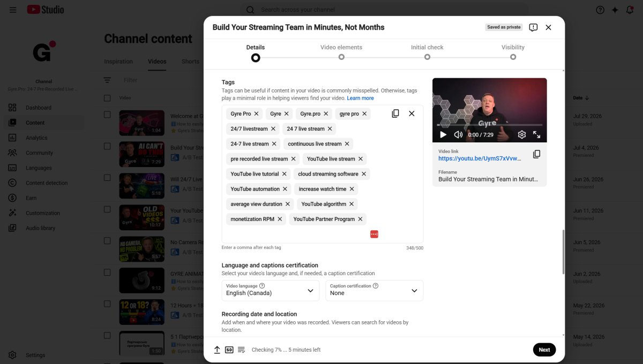Open the notifications bell

tap(630, 10)
